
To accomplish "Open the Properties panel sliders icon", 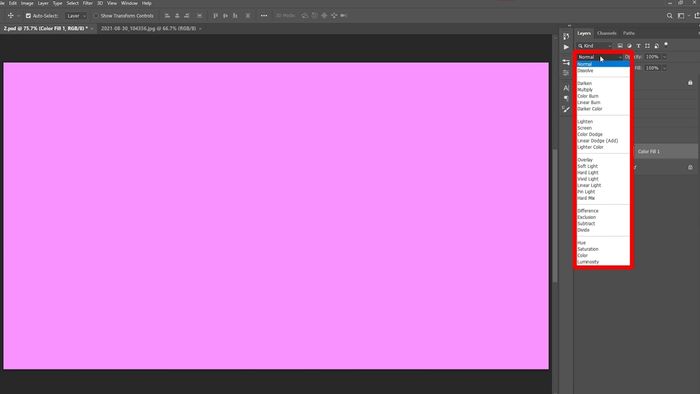I will [x=566, y=62].
